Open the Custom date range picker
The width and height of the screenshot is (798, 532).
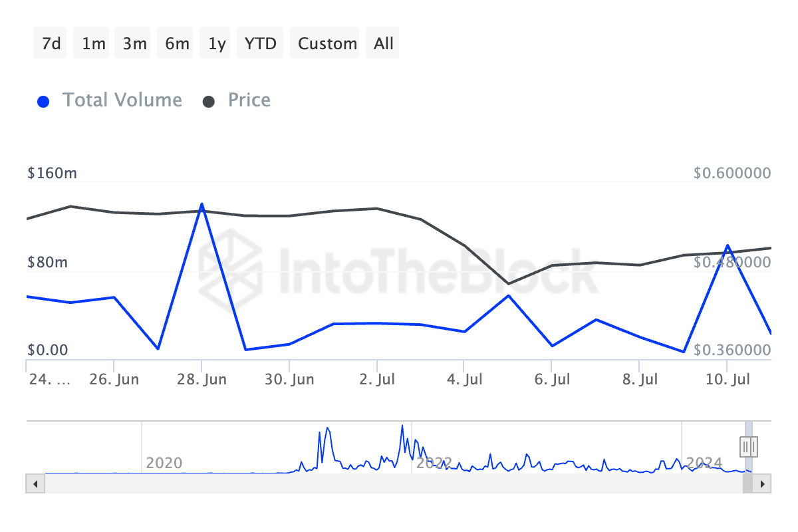(x=327, y=43)
